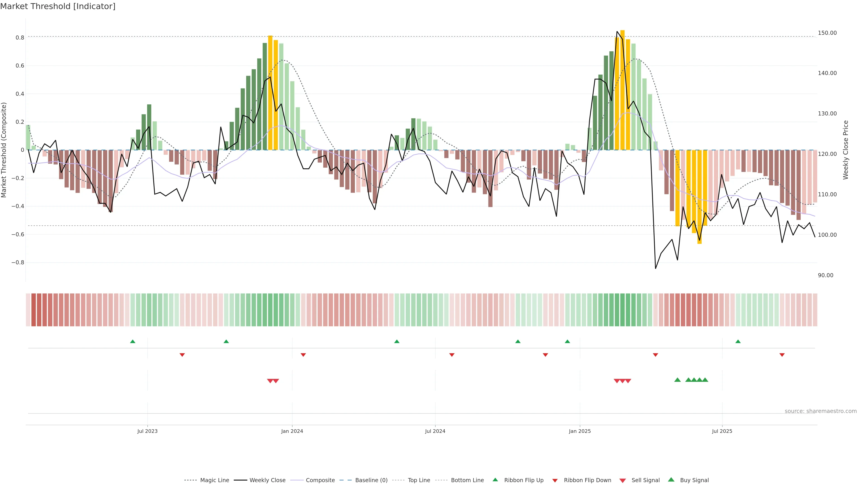This screenshot has height=488, width=868.
Task: Toggle Baseline (0) in the legend
Action: coord(371,480)
